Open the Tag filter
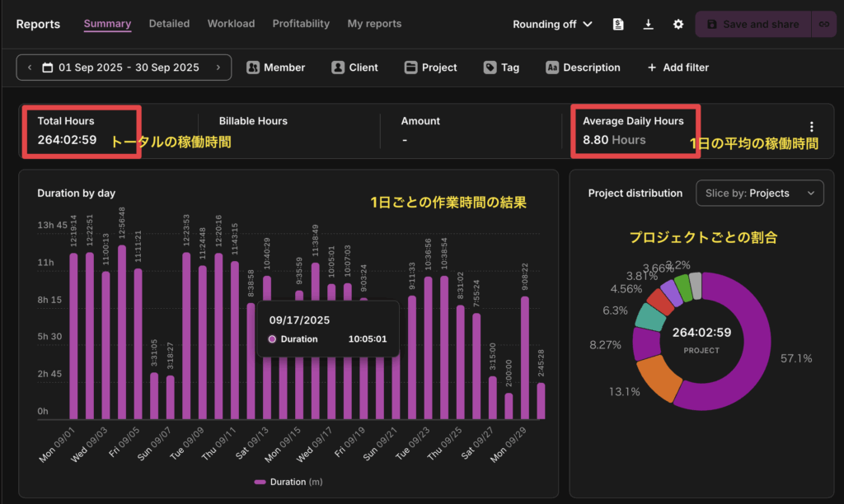This screenshot has height=504, width=844. [501, 68]
